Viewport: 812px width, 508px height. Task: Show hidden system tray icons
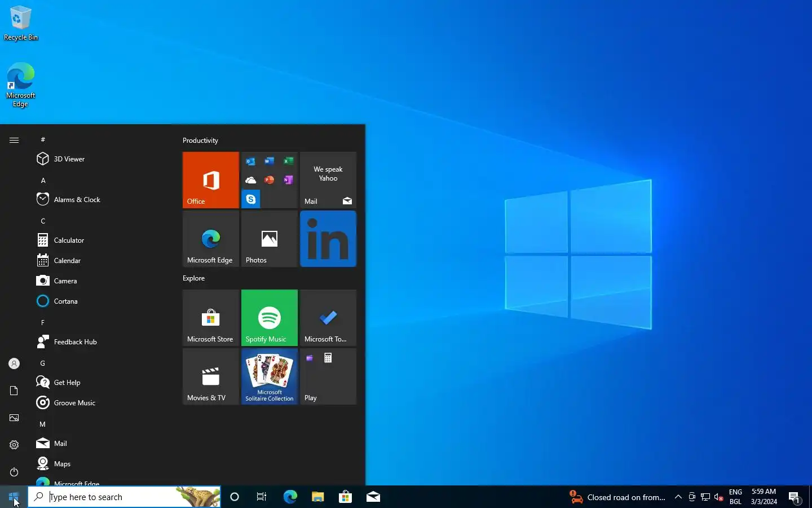678,497
